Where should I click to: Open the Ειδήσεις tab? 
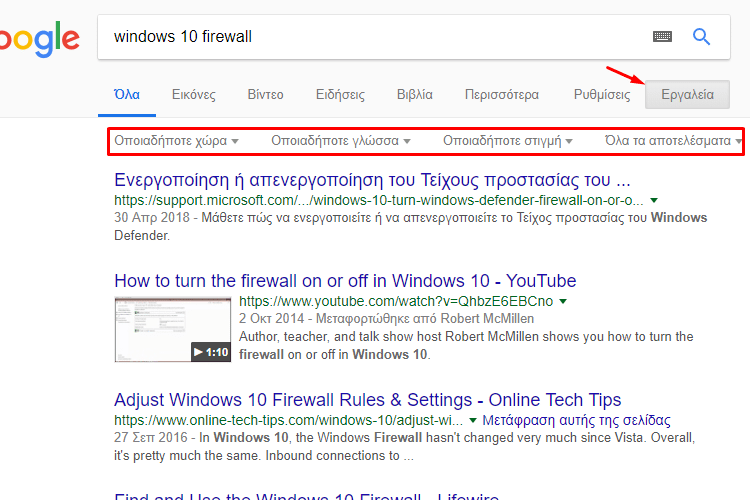340,94
